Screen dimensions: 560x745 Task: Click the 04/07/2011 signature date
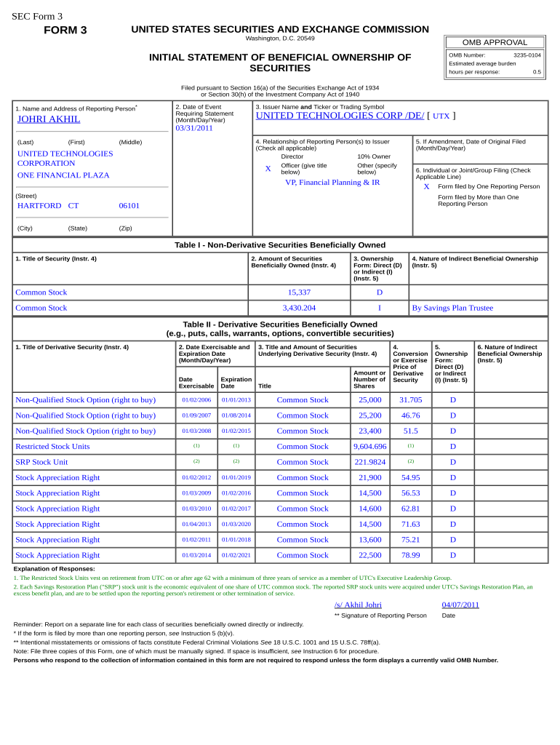(460, 605)
